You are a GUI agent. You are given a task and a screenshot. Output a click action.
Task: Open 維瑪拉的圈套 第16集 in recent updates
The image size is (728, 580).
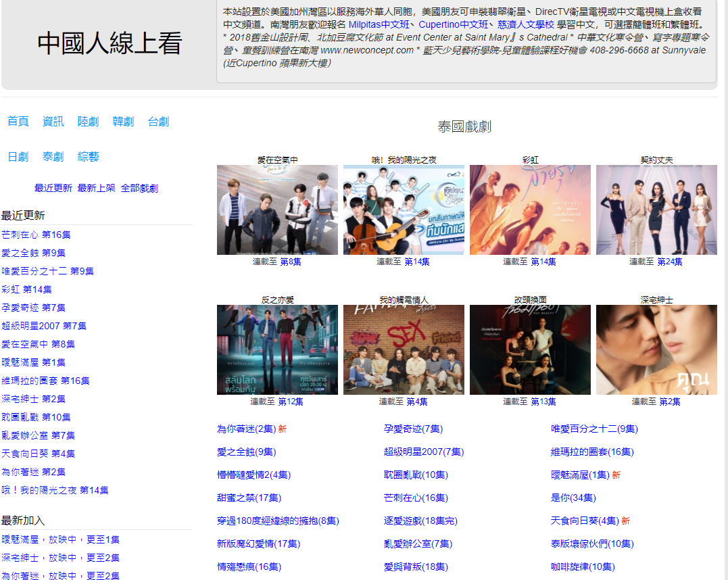pyautogui.click(x=45, y=381)
